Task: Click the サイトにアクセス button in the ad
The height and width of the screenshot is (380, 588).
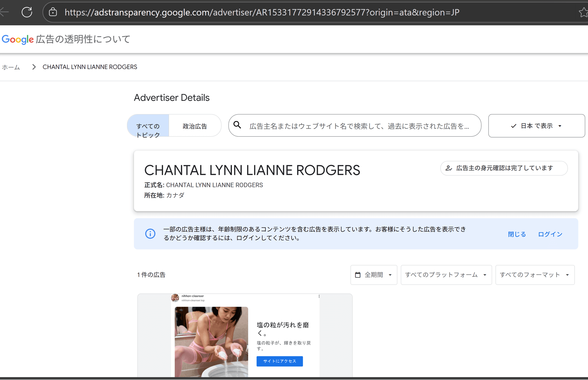Action: (x=280, y=361)
